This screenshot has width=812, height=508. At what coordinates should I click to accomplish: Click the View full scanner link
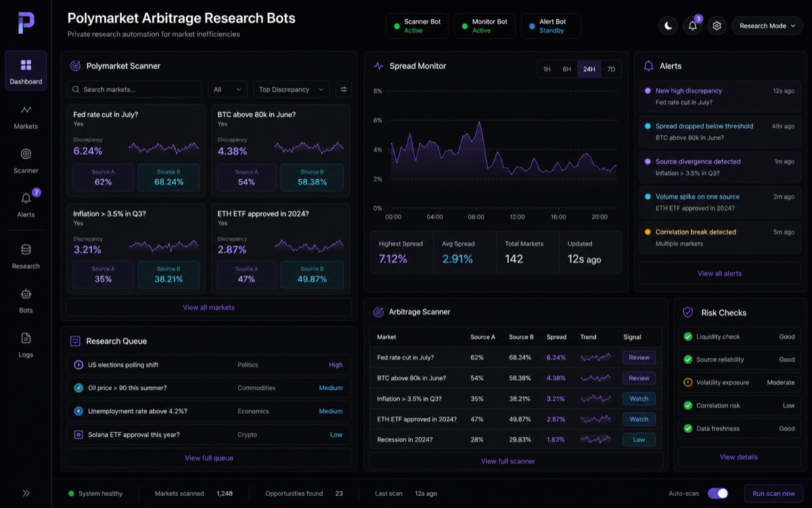click(507, 461)
